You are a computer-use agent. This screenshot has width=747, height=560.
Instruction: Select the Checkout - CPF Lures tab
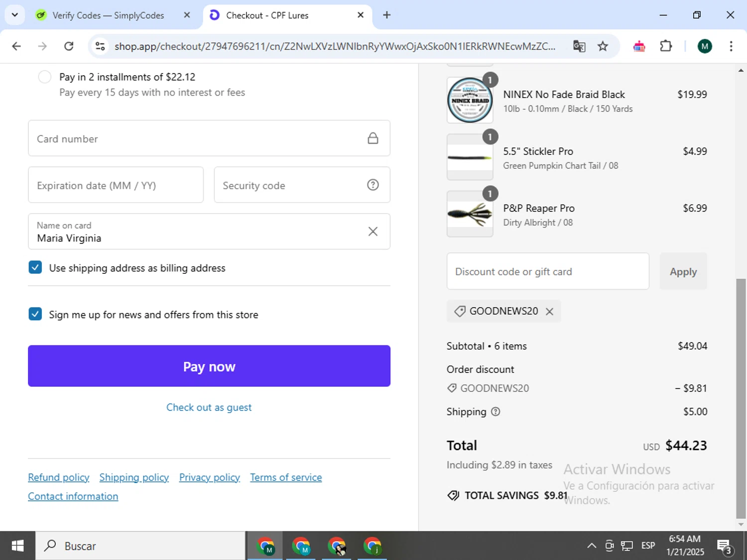click(286, 15)
